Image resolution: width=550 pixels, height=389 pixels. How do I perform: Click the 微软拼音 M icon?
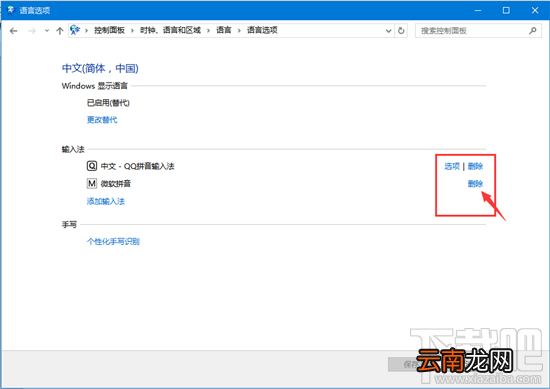click(x=92, y=183)
